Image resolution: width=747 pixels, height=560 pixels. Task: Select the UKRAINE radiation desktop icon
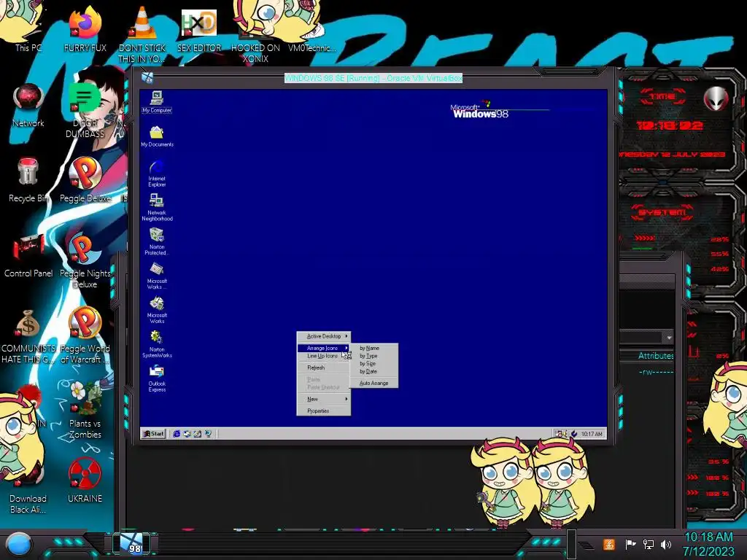tap(85, 480)
